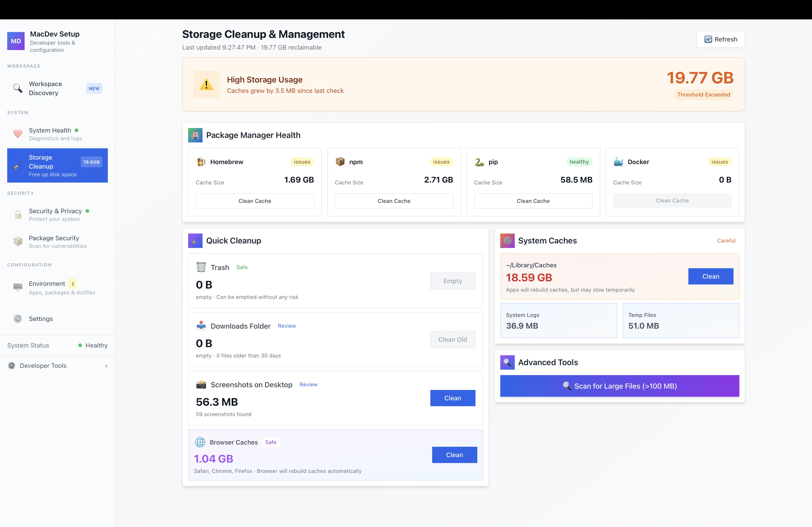The image size is (812, 527).
Task: Click the Review link beside Downloads Folder
Action: coord(287,326)
